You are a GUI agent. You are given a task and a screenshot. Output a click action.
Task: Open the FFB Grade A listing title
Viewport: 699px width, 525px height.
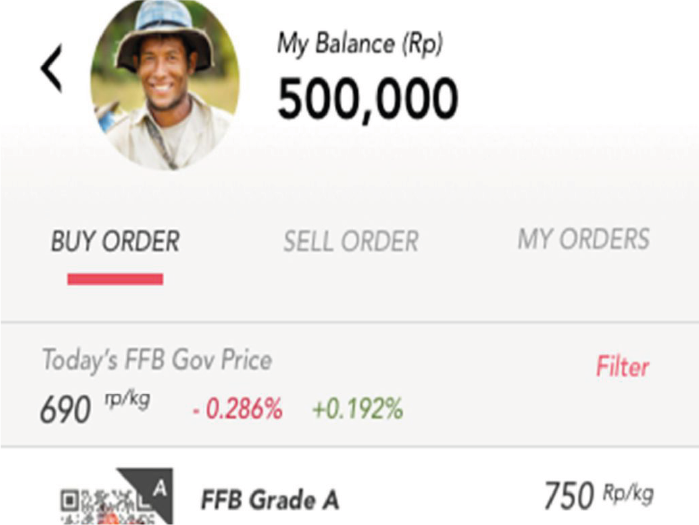pos(270,499)
